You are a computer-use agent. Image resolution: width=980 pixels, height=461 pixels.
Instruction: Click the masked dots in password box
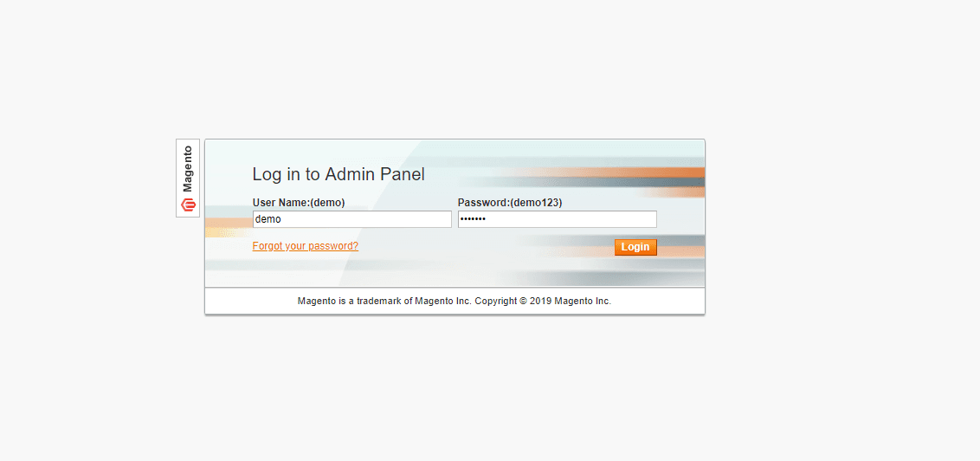click(473, 219)
